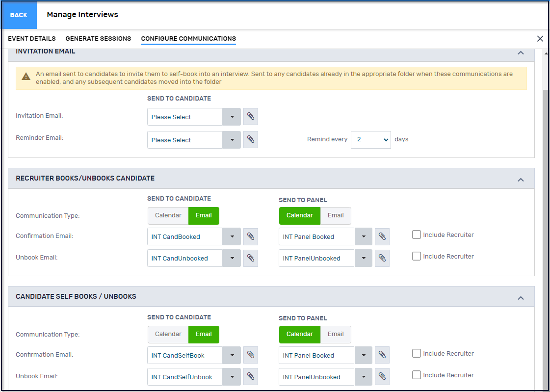Tick Include Recruiter for Recruiter Books Confirmation Email
The width and height of the screenshot is (550, 392).
[417, 235]
